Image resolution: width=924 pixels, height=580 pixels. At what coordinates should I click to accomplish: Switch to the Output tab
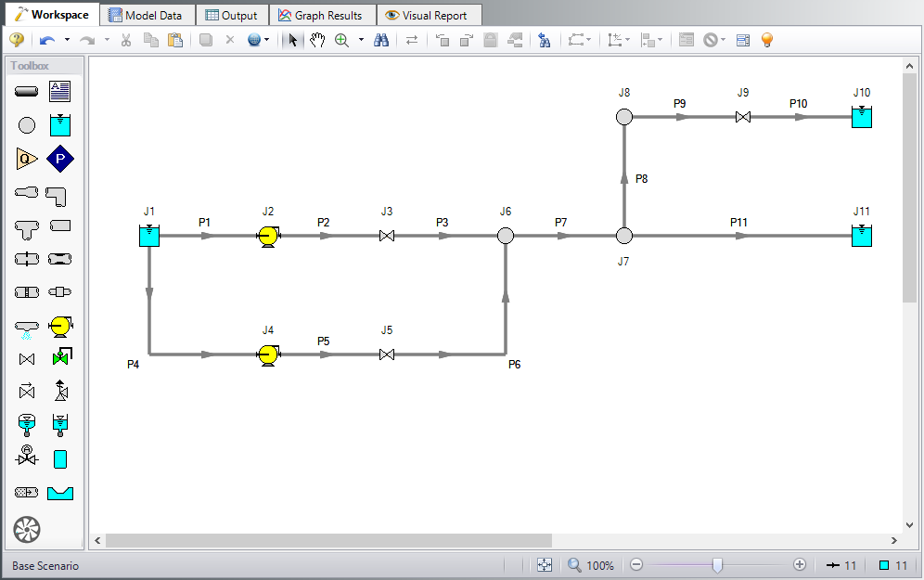(231, 14)
